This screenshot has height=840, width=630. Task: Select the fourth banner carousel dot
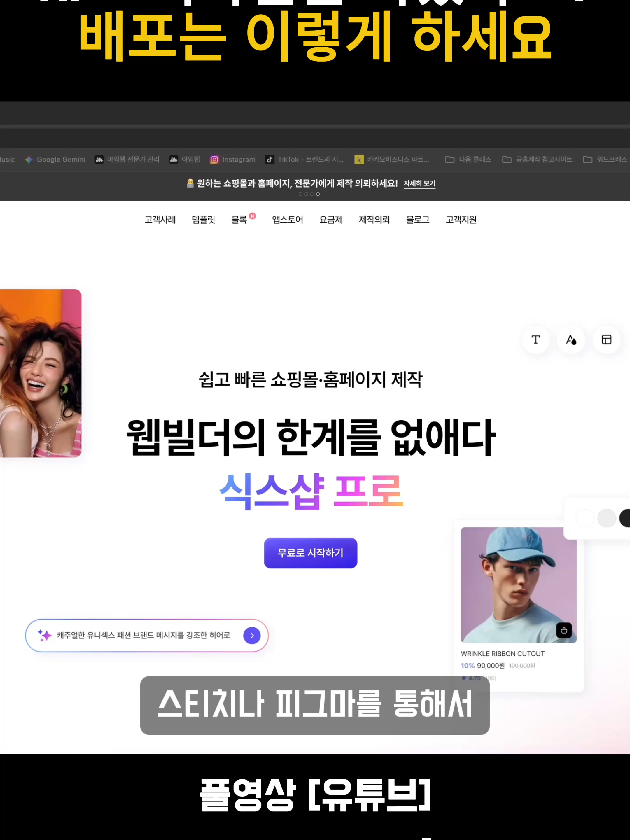pos(318,194)
